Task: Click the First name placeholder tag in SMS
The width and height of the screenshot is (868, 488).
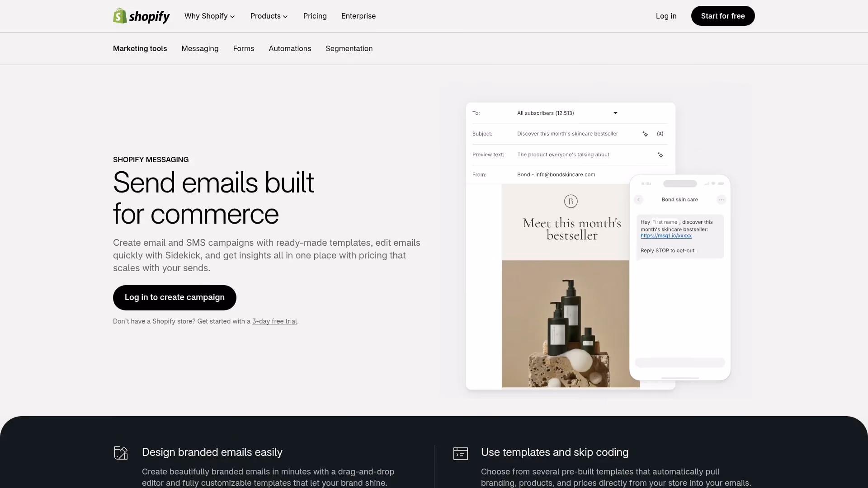Action: 665,222
